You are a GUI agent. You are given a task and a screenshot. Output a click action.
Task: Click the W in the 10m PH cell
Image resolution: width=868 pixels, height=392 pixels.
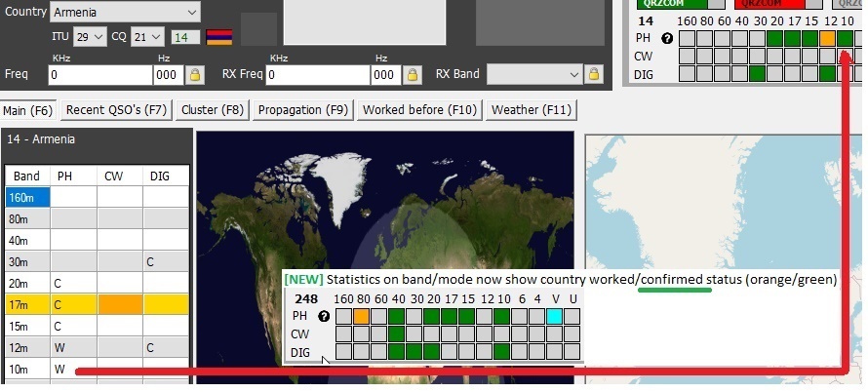(59, 370)
